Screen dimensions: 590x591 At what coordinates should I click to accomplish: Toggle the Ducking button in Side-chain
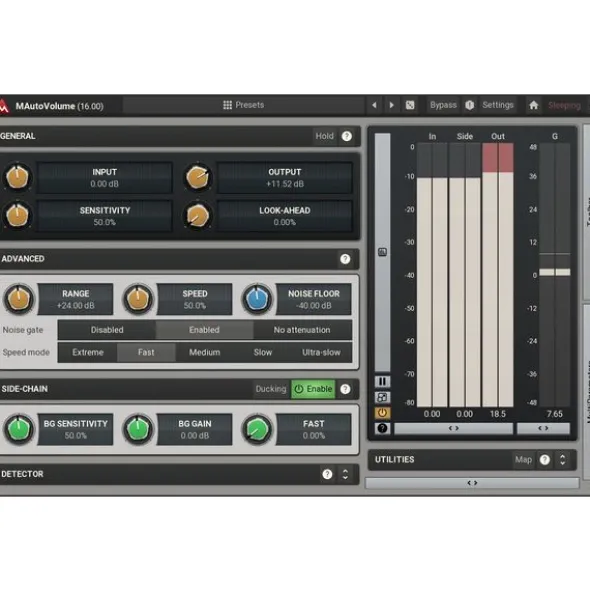[271, 389]
